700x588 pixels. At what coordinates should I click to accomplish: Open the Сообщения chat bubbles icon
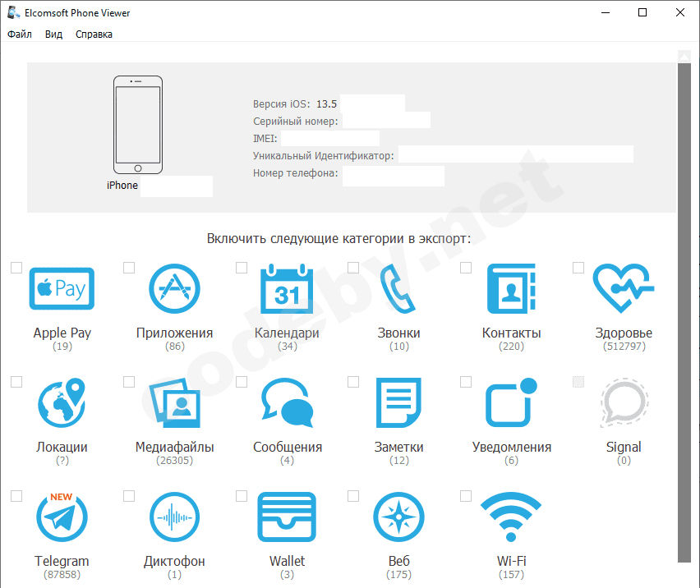point(287,402)
